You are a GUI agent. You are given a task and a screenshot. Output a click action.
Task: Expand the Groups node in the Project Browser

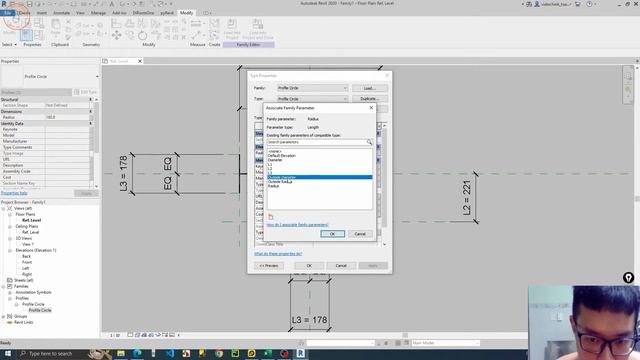click(x=4, y=316)
